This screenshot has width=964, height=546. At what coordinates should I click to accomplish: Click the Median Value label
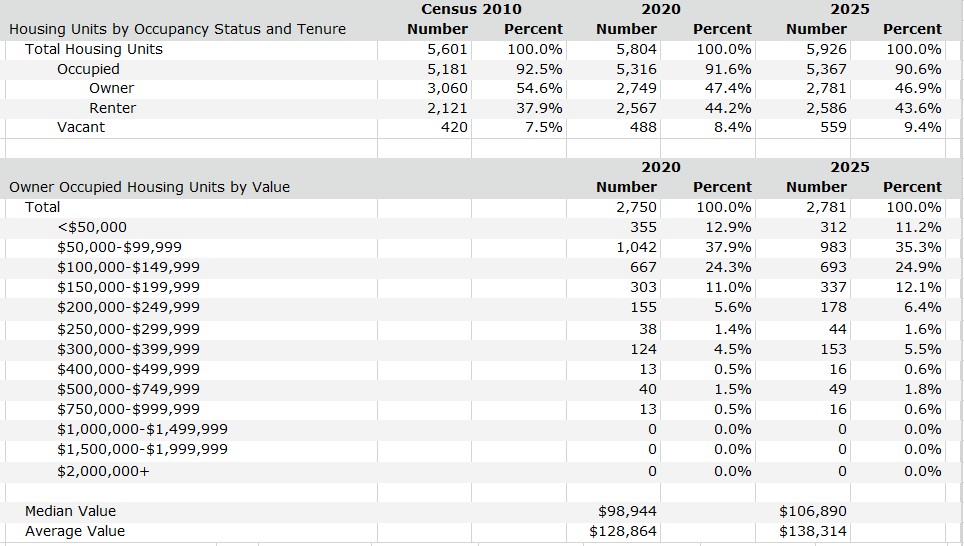70,511
